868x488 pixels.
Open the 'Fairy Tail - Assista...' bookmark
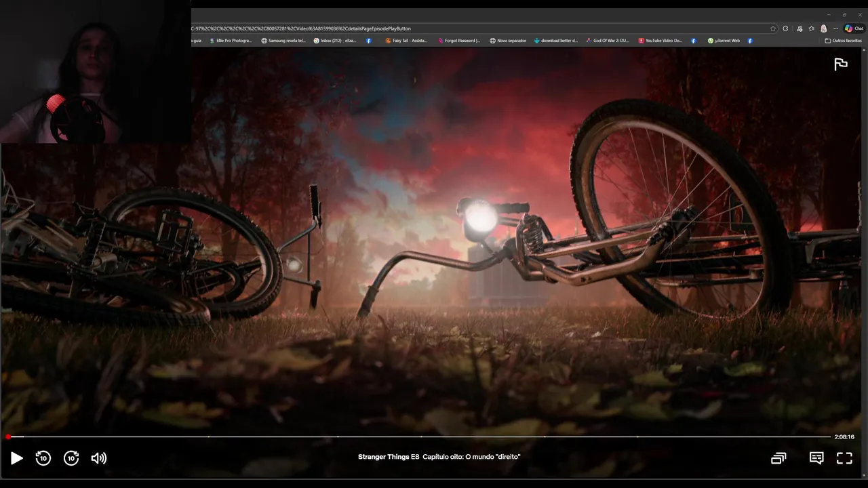click(406, 41)
